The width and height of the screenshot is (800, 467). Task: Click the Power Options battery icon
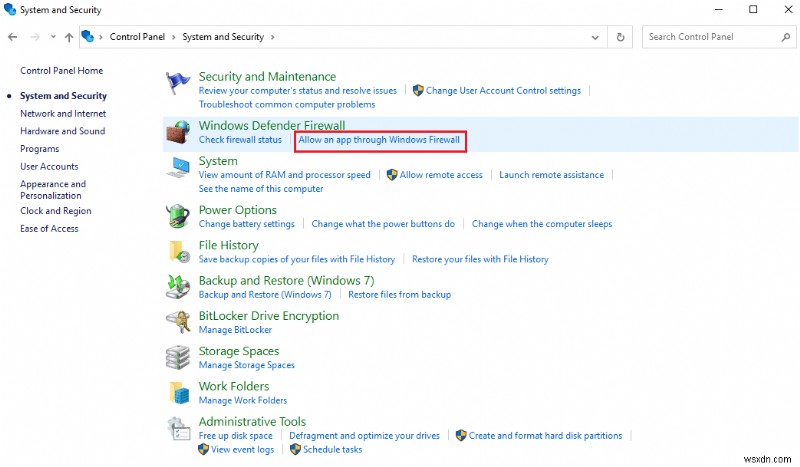[x=178, y=216]
